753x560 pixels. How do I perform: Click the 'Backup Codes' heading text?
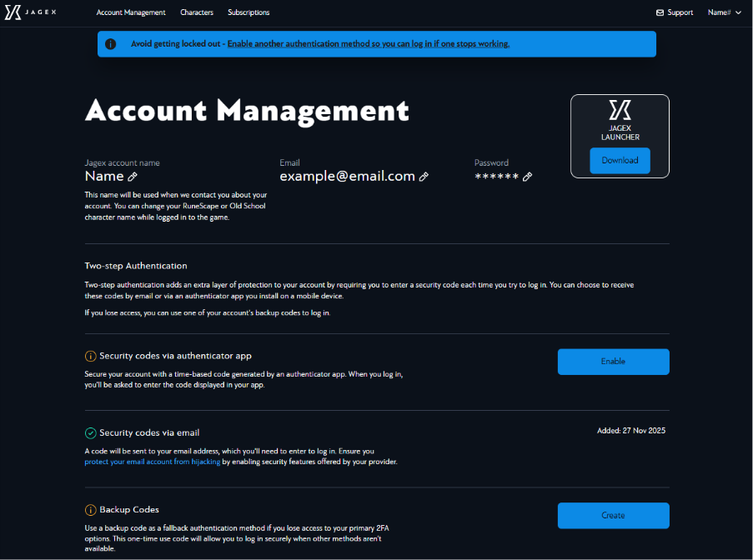pos(129,510)
